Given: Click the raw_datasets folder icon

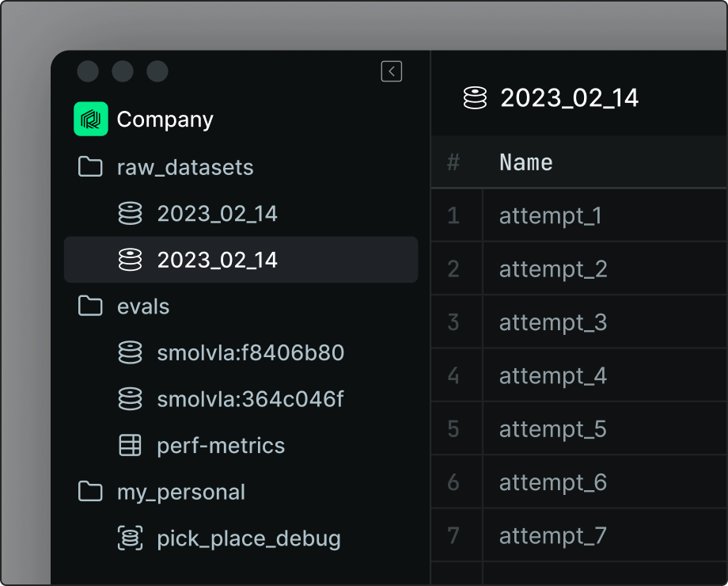Looking at the screenshot, I should pyautogui.click(x=90, y=167).
